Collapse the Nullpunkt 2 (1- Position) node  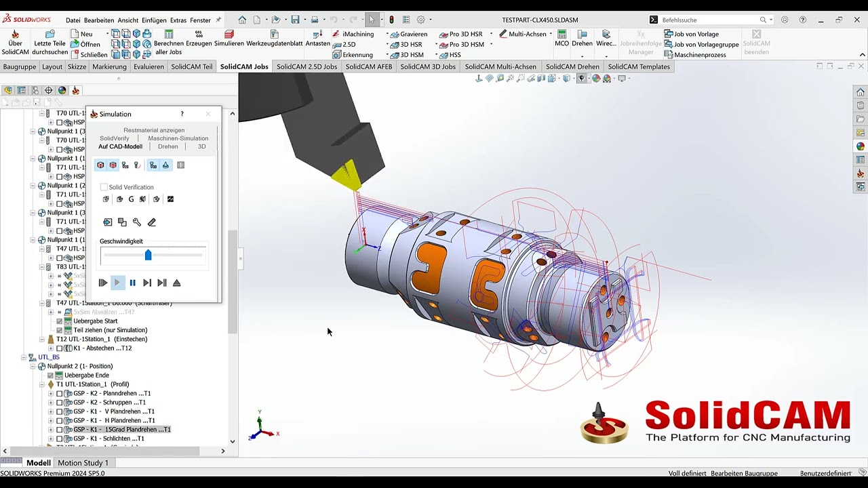(33, 367)
